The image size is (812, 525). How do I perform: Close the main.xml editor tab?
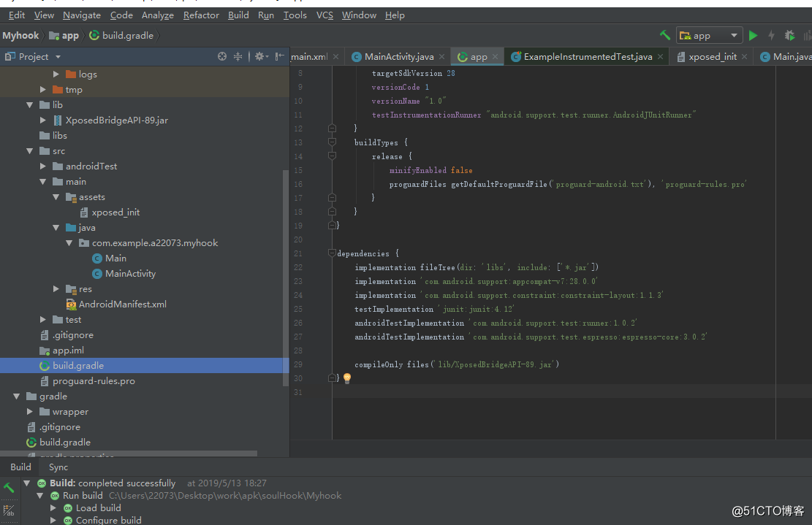(x=335, y=57)
